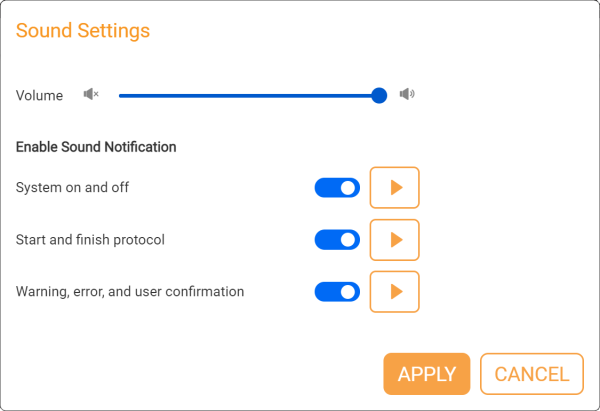Click the "System on and off" label
The height and width of the screenshot is (411, 600).
tap(73, 187)
